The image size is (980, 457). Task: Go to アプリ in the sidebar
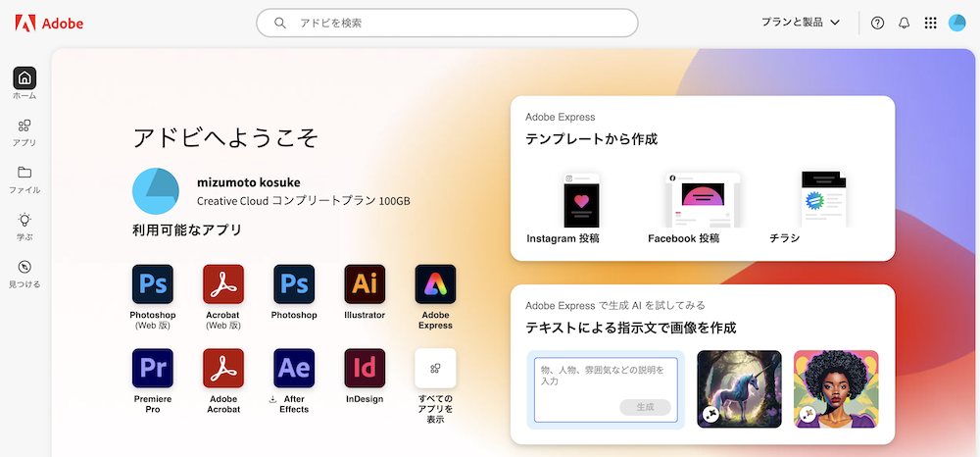[x=24, y=131]
